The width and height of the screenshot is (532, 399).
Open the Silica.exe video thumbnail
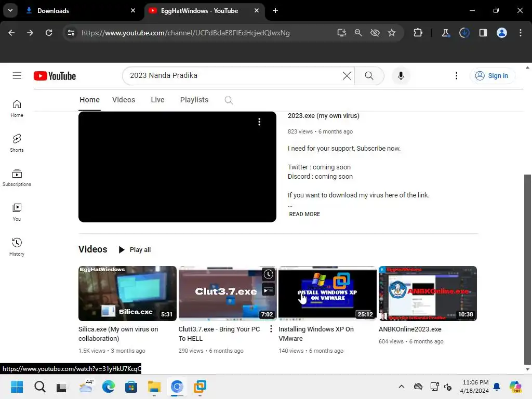[127, 294]
